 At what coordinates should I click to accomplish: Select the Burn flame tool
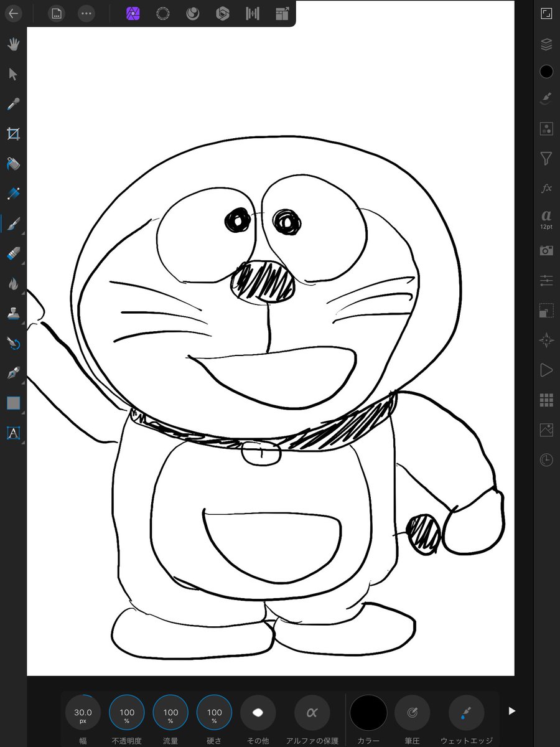13,283
